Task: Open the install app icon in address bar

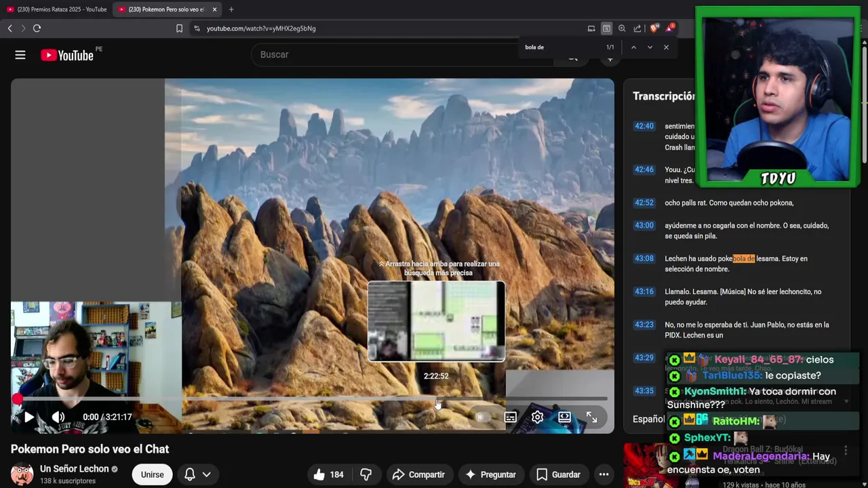Action: click(x=591, y=28)
